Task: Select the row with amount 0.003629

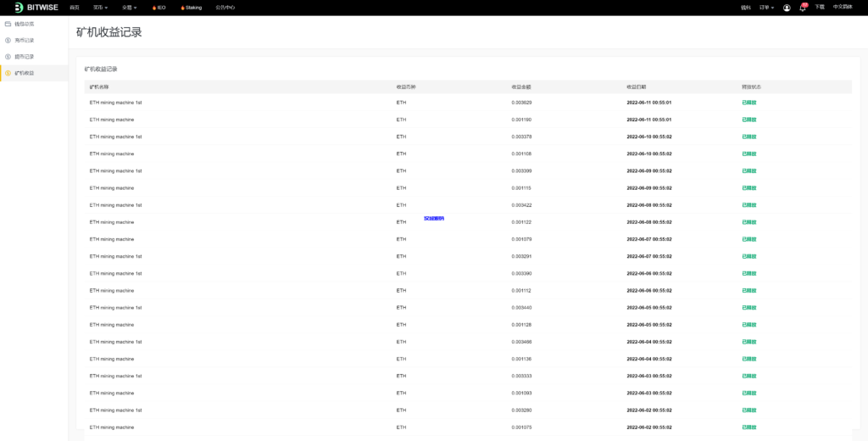Action: [x=521, y=103]
